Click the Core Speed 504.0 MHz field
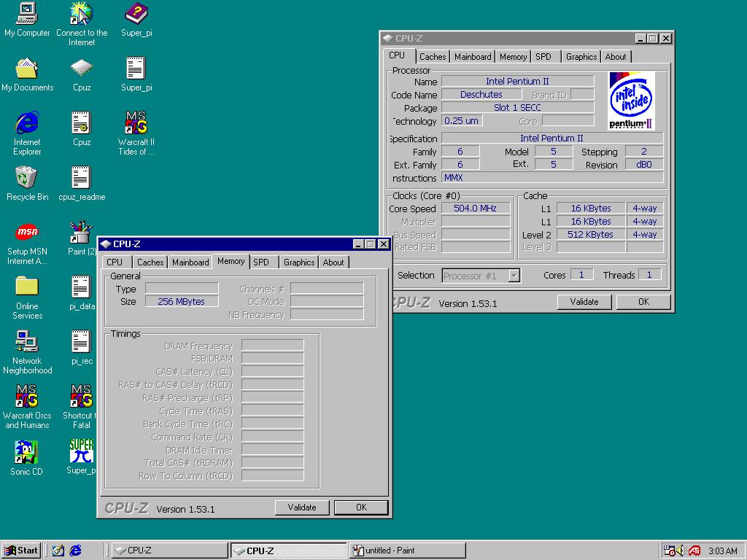Image resolution: width=747 pixels, height=560 pixels. pos(476,209)
